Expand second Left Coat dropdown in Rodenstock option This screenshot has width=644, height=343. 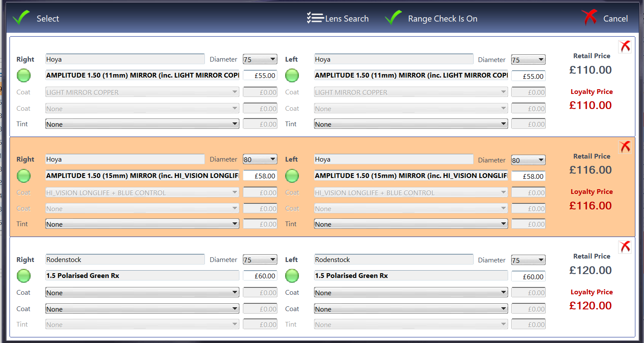coord(411,309)
